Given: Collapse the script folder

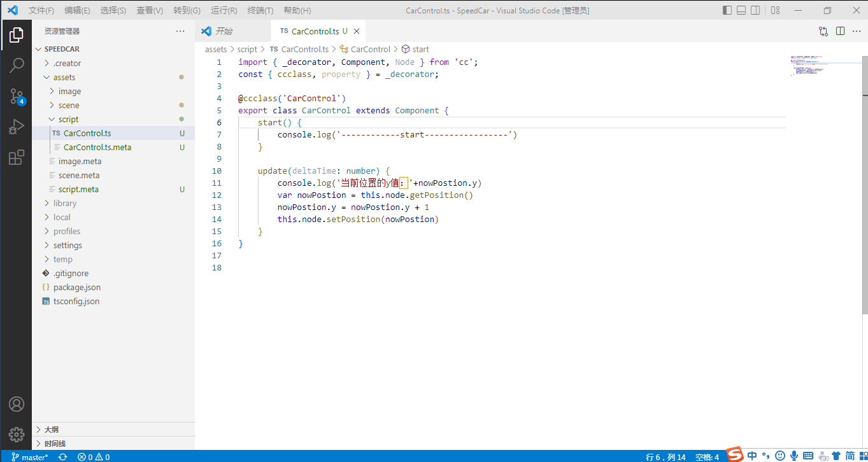Looking at the screenshot, I should (x=113, y=119).
